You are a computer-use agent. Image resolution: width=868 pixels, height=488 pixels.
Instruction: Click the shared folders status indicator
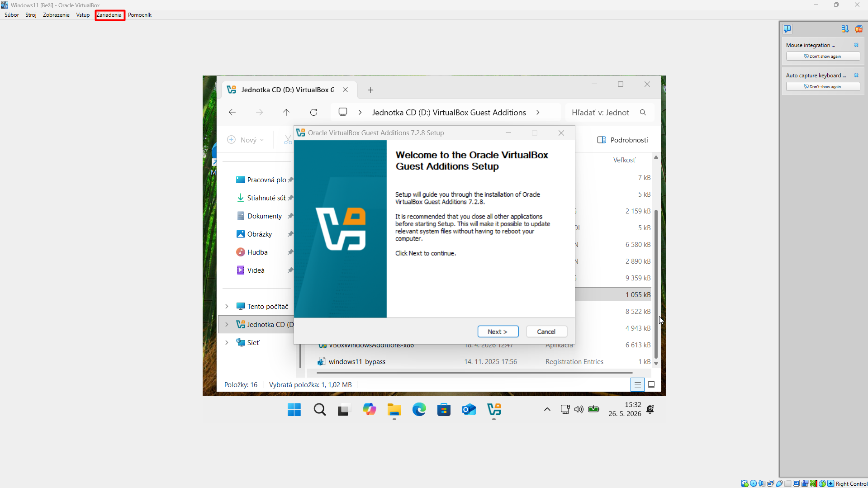pyautogui.click(x=788, y=483)
